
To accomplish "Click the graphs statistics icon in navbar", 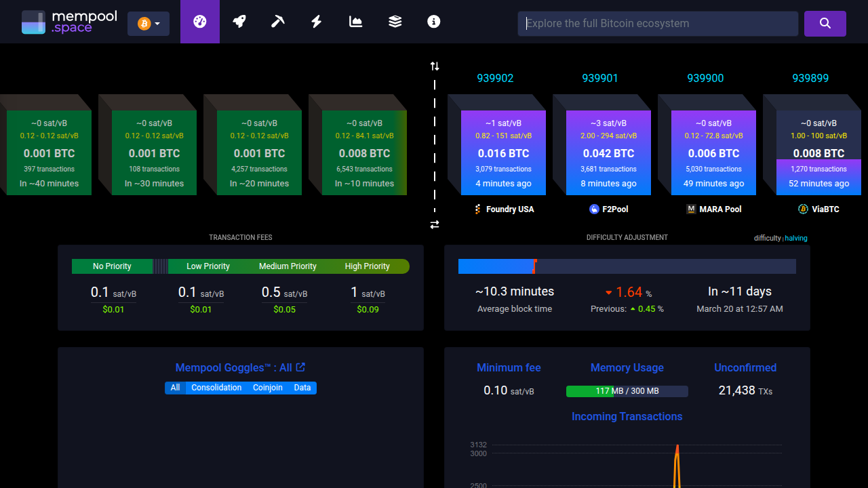I will click(x=355, y=21).
